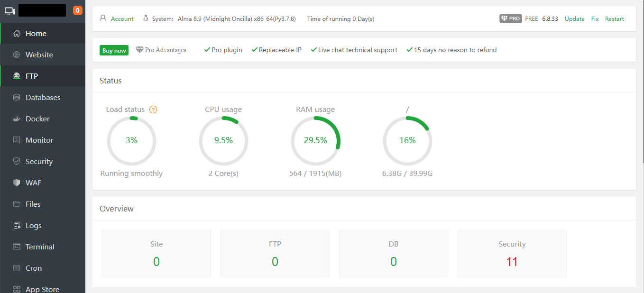
Task: Click the notification counter badge above the sidebar
Action: 77,9
